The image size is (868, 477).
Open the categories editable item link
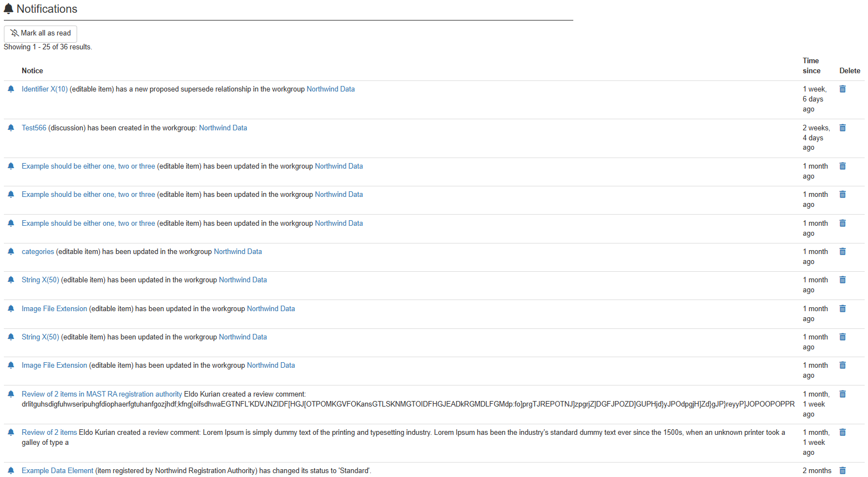point(38,252)
